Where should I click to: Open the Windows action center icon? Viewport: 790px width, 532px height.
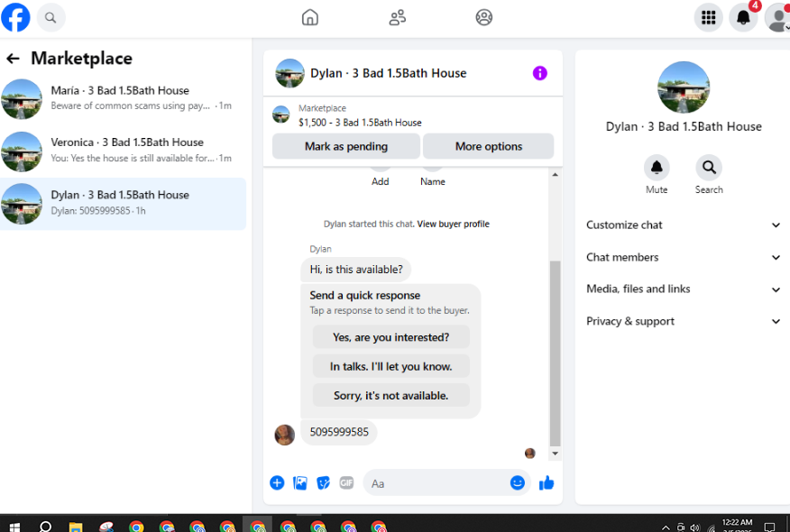[769, 527]
